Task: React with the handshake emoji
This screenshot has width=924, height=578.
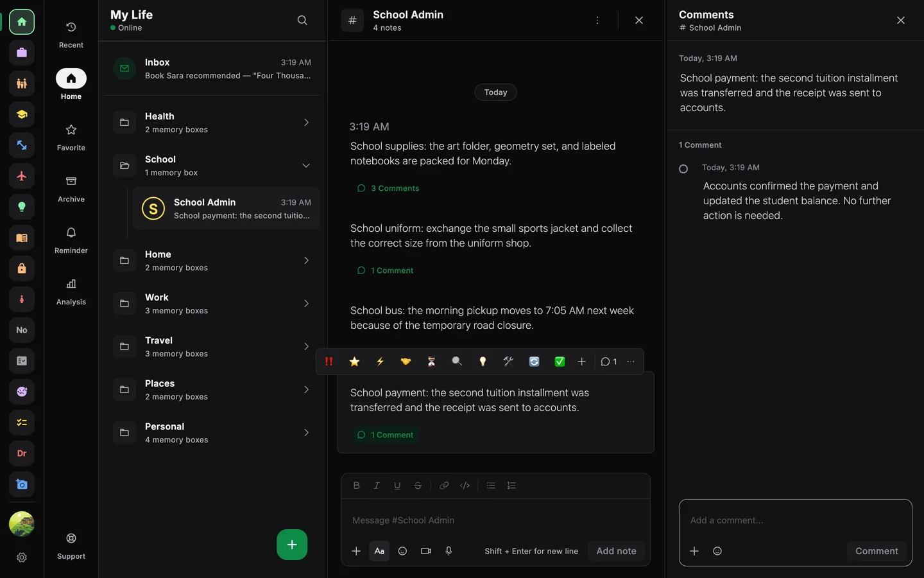Action: tap(406, 362)
